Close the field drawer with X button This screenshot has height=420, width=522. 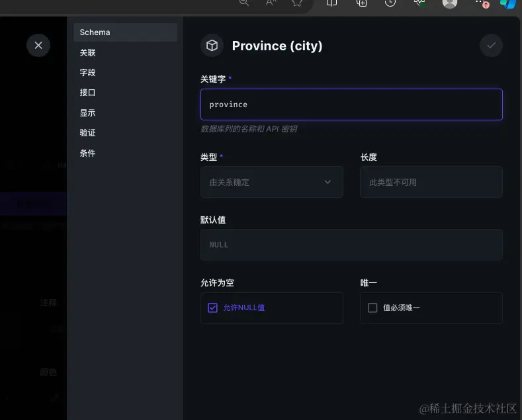[38, 45]
